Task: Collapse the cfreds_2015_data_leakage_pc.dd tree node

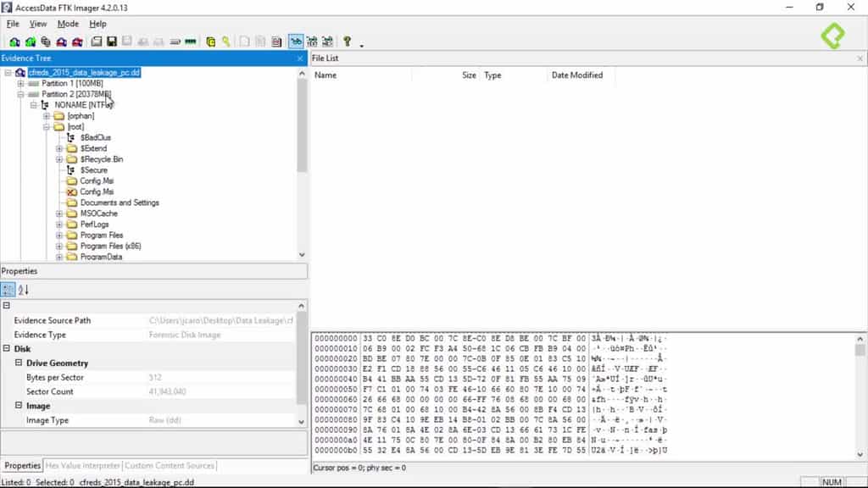Action: click(8, 73)
